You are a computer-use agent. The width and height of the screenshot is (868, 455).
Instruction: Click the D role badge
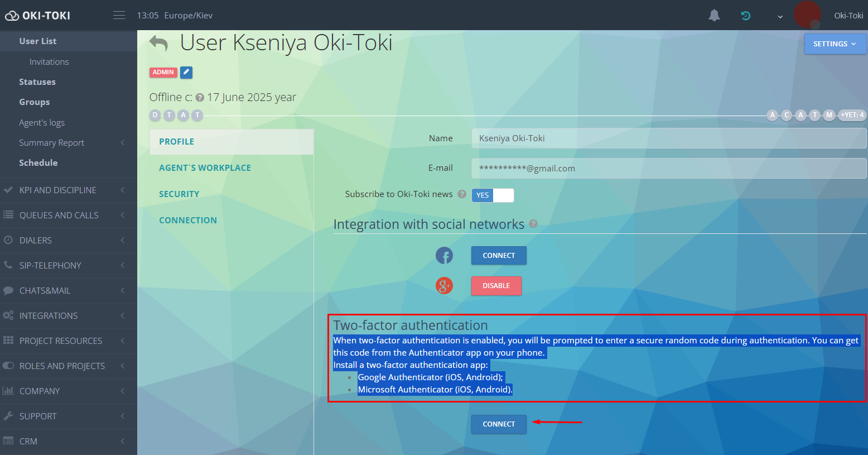point(155,115)
